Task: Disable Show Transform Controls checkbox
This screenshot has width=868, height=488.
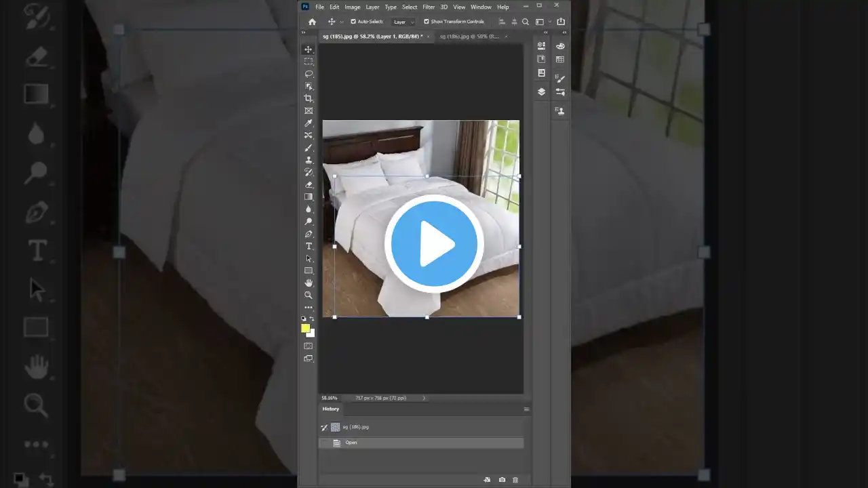Action: (427, 22)
